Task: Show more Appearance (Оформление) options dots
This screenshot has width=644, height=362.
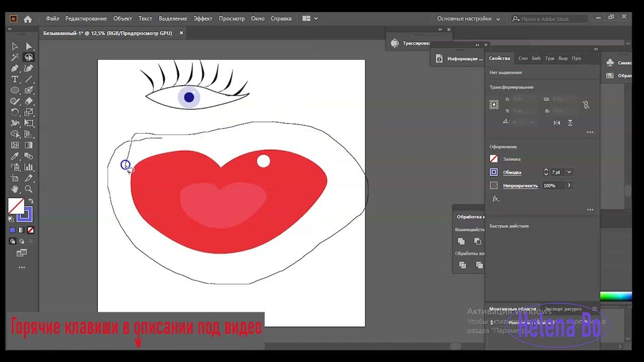Action: click(x=590, y=210)
